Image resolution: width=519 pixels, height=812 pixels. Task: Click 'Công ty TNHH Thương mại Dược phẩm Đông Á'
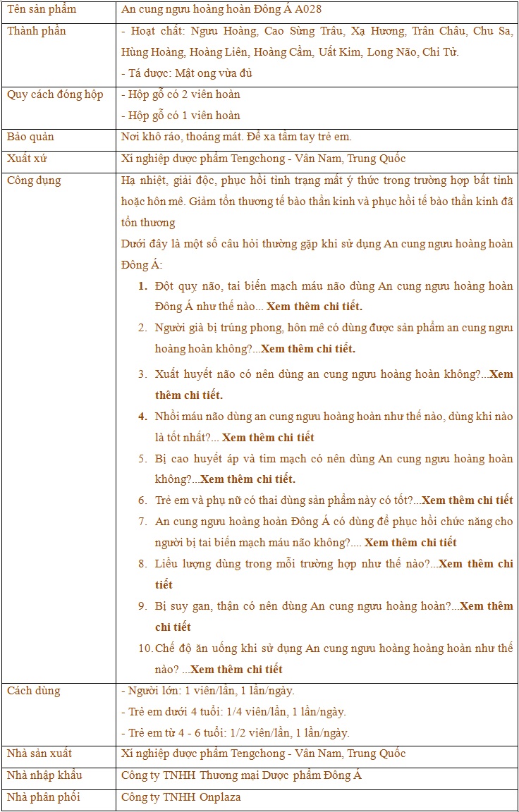click(x=241, y=776)
